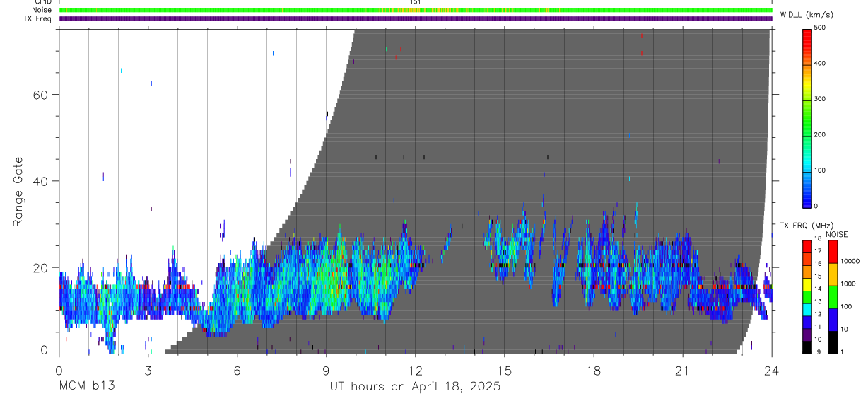The image size is (868, 401).
Task: Click the 6 tick label on UT hours axis
Action: point(237,371)
